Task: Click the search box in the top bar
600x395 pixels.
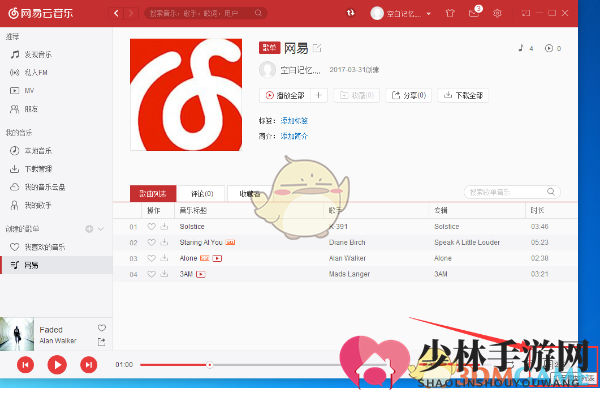Action: coord(205,13)
